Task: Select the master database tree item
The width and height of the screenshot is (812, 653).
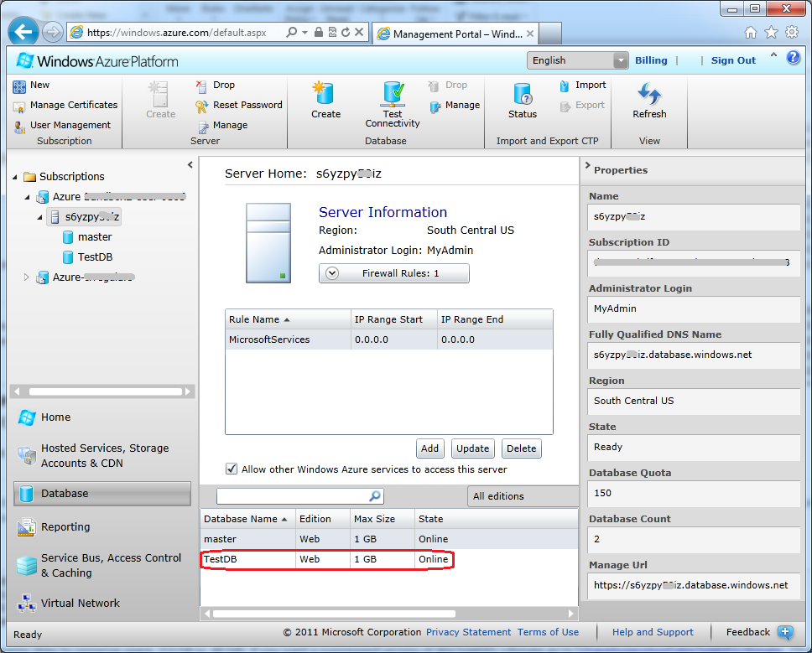Action: (87, 237)
